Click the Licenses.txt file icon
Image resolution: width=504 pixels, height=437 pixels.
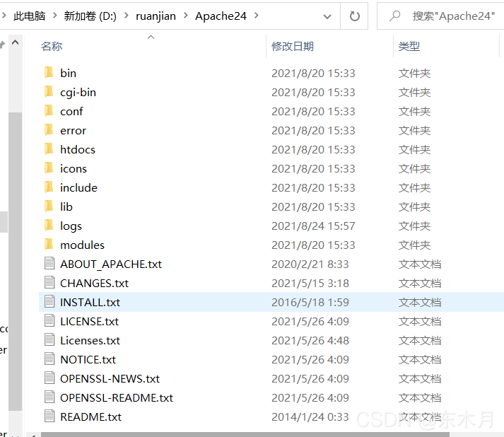coord(49,340)
